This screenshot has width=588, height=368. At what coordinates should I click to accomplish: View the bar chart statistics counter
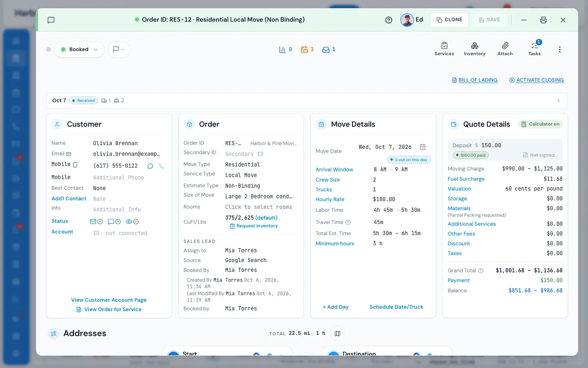pos(285,49)
